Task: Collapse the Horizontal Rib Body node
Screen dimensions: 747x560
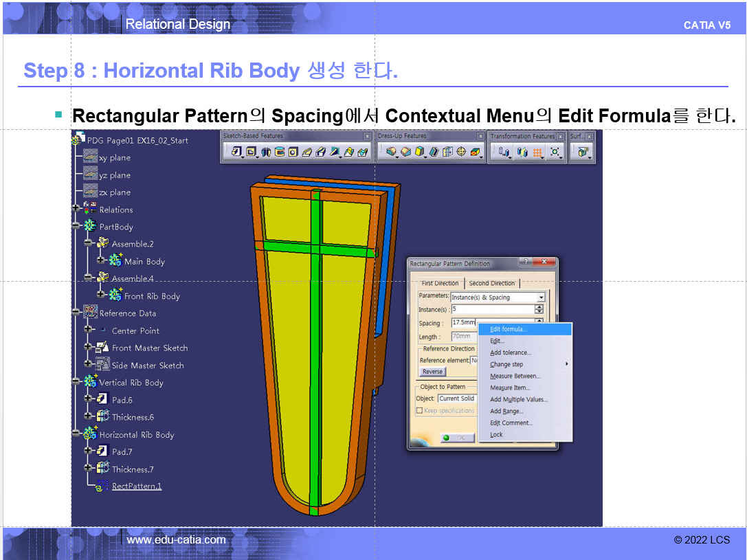Action: pos(76,435)
